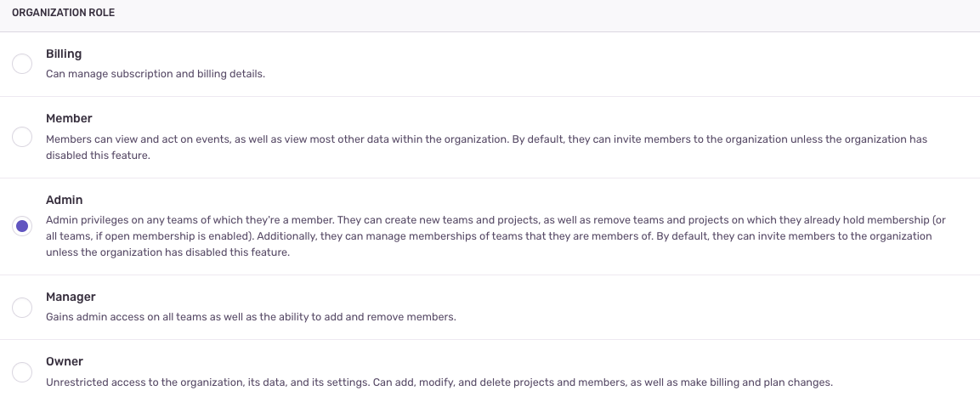
Task: Click the Billing description about subscription details
Action: coord(156,74)
